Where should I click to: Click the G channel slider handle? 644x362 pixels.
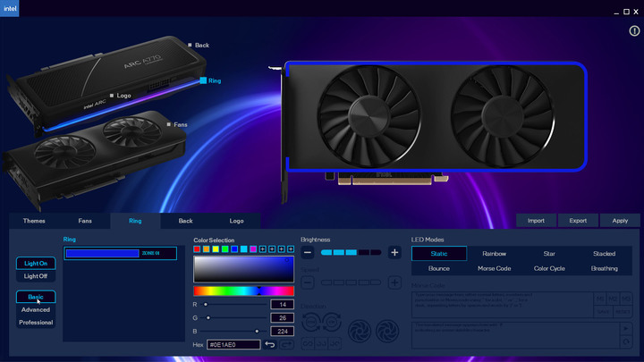[x=208, y=317]
